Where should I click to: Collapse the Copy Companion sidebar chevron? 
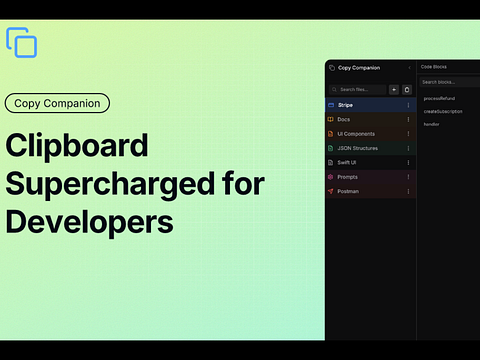pyautogui.click(x=410, y=68)
